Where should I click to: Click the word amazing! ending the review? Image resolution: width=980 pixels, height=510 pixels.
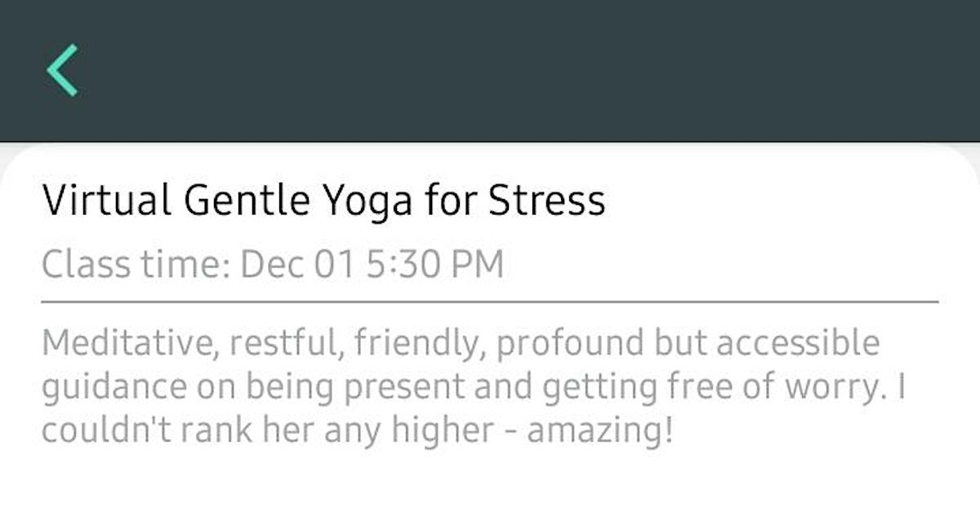tap(601, 430)
